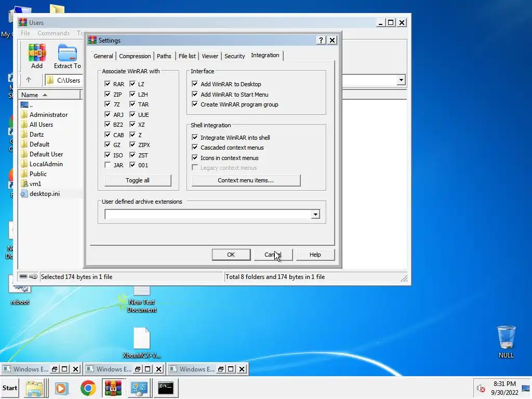Switch to the Security tab
532x399 pixels.
[x=234, y=56]
